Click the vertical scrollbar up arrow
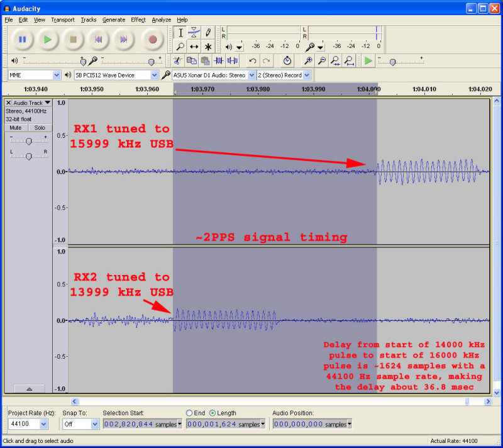Image resolution: width=503 pixels, height=448 pixels. point(497,101)
